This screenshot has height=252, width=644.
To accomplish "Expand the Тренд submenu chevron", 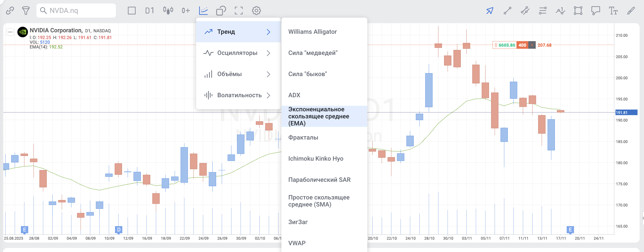I will [x=268, y=32].
